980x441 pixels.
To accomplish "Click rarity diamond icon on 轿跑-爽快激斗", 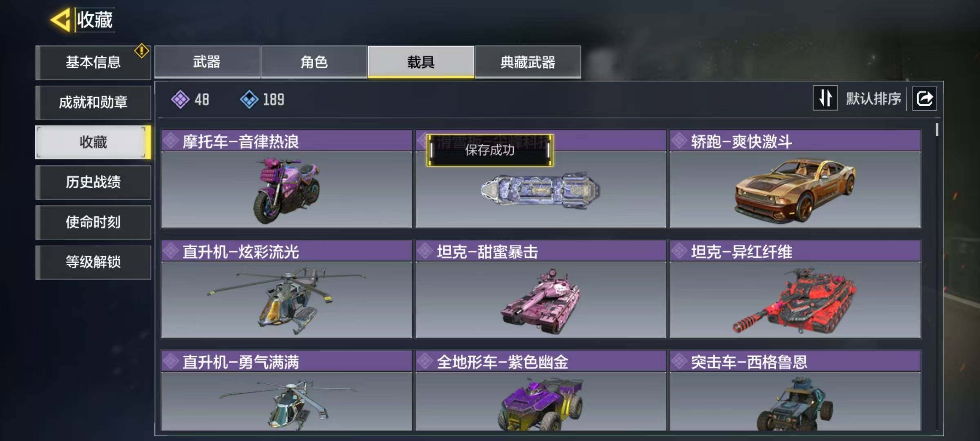I will [x=679, y=141].
